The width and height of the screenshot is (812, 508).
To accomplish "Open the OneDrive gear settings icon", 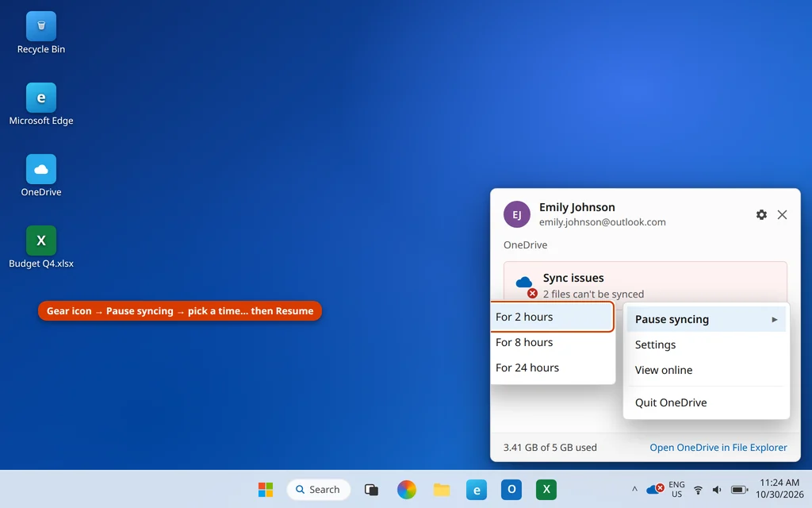I will pos(761,214).
